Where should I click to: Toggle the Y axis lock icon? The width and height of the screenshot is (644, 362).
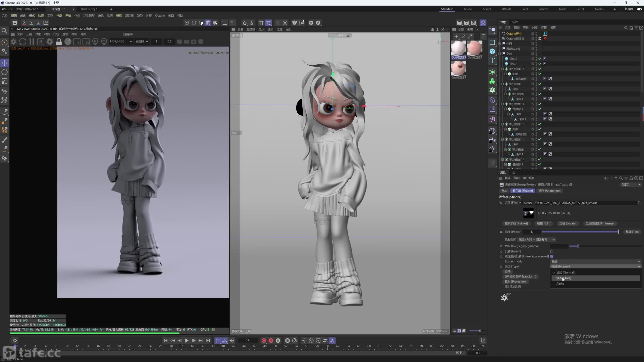pyautogui.click(x=31, y=23)
